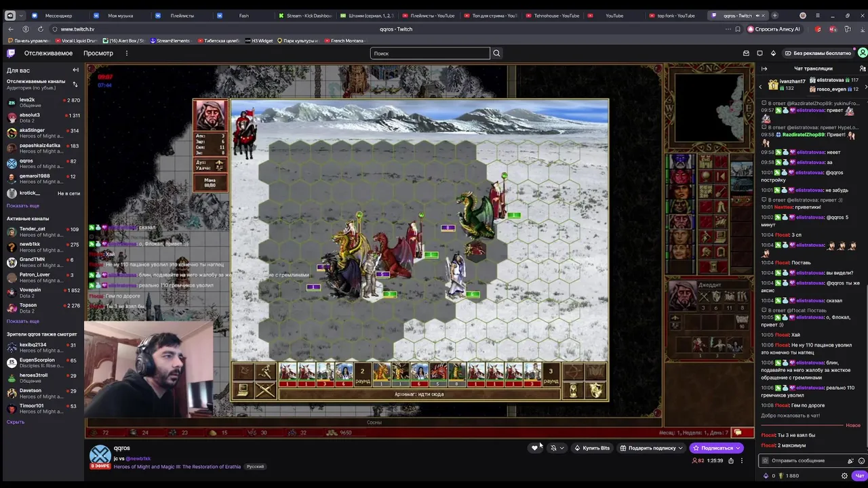Image resolution: width=868 pixels, height=488 pixels.
Task: Bookmark this page in address bar
Action: pos(738,29)
